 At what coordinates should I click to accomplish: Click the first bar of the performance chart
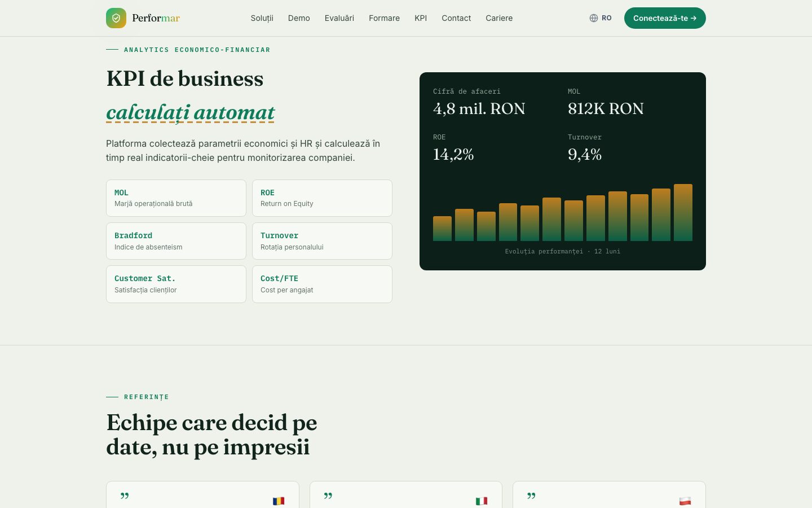point(442,229)
